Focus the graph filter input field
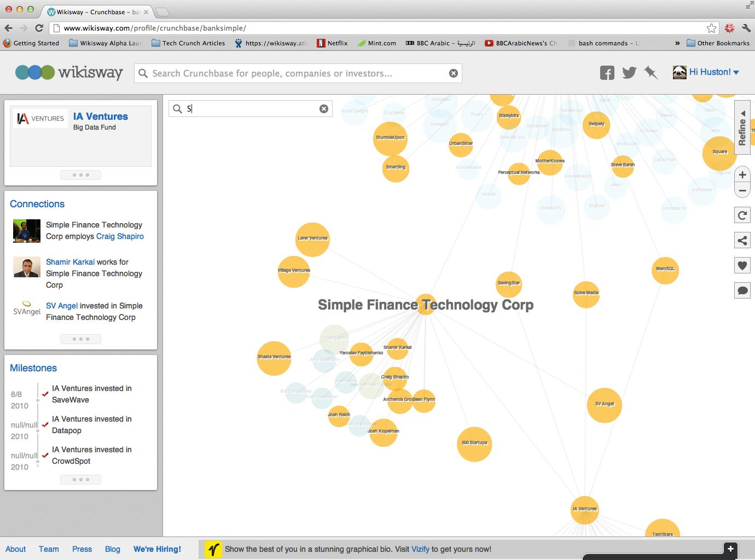The image size is (755, 560). click(251, 108)
